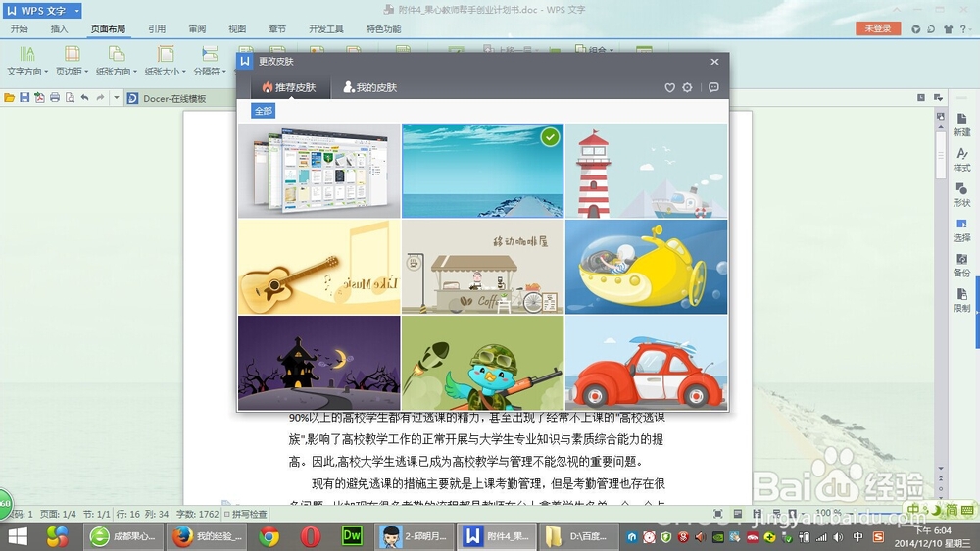Screen dimensions: 980x551
Task: Click the 形状 shapes icon in right sidebar
Action: click(x=961, y=194)
